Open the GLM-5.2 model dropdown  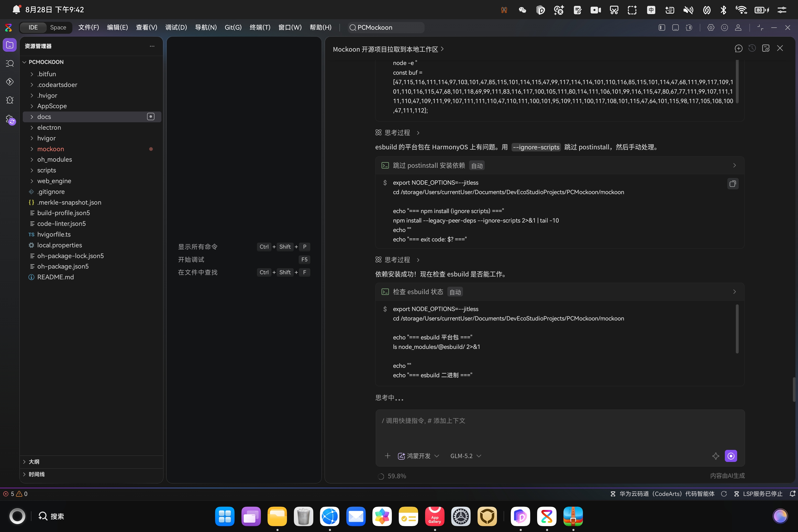click(x=465, y=456)
